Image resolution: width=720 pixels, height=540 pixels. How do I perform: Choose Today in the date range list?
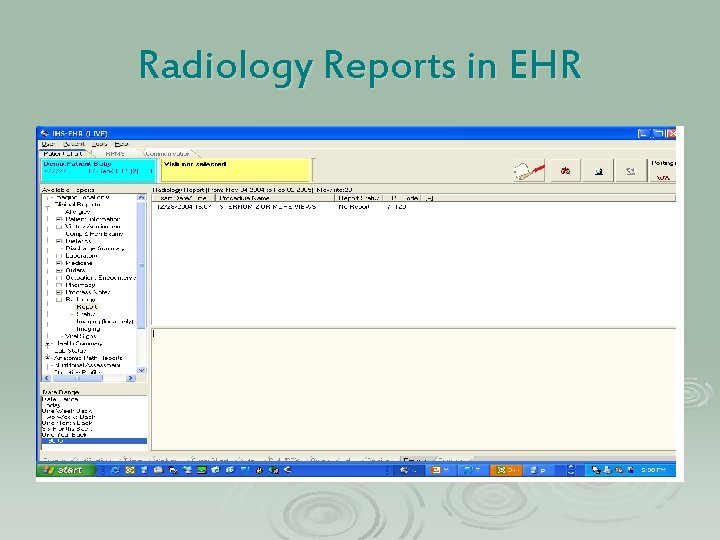point(51,405)
